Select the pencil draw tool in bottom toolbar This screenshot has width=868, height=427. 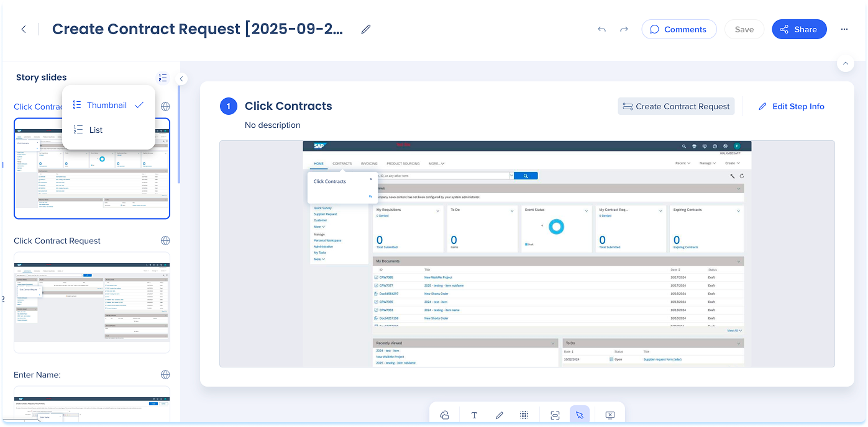[x=500, y=415]
